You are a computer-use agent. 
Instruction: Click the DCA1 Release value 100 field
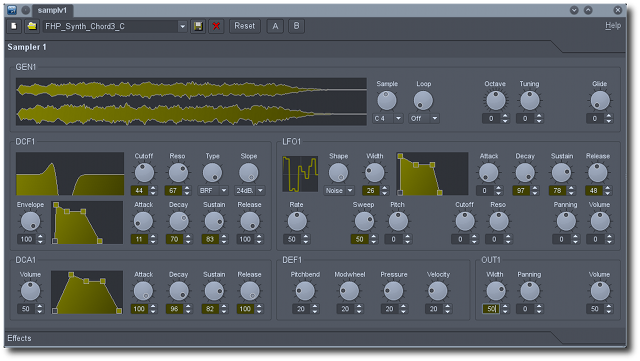click(246, 309)
